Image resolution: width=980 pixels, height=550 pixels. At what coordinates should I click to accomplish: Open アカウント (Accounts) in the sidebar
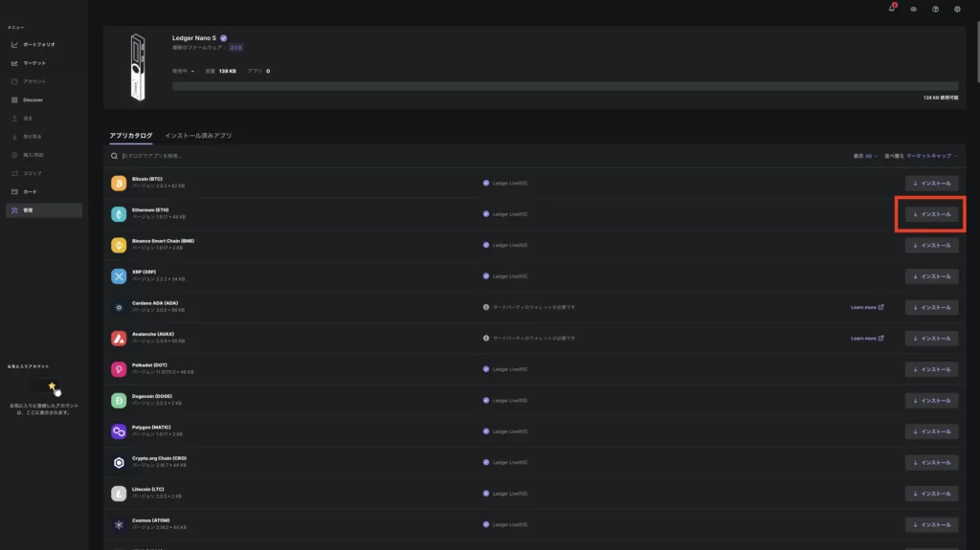pos(30,81)
